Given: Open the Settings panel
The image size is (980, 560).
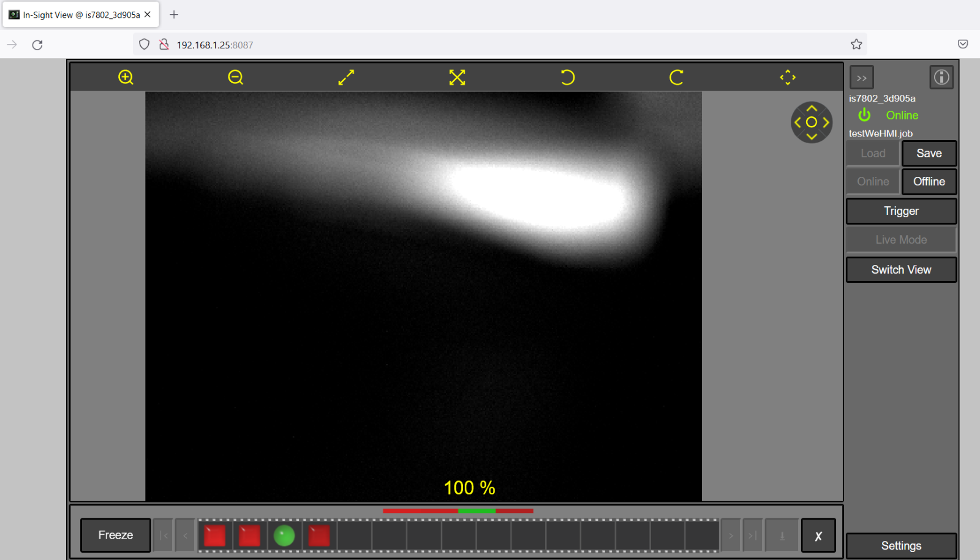Looking at the screenshot, I should (x=901, y=546).
